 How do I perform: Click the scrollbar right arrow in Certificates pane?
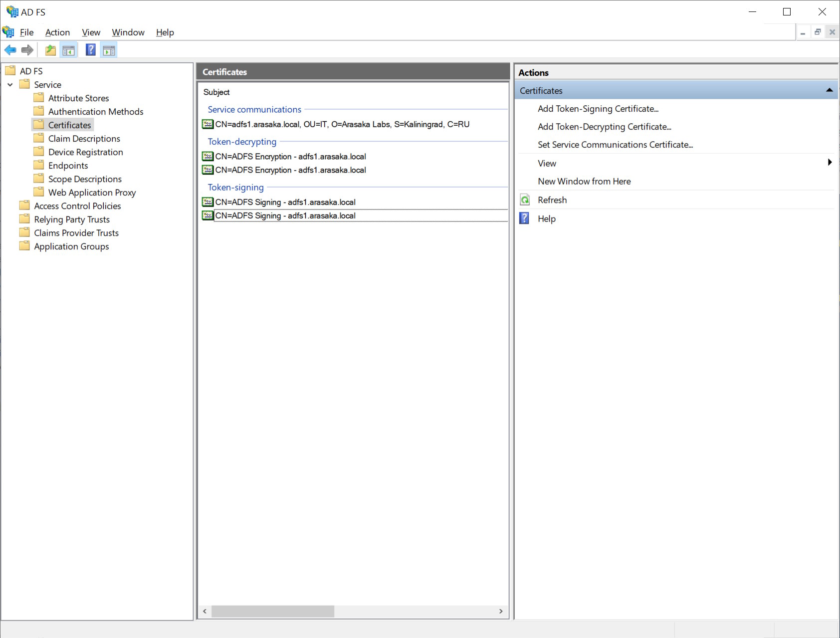point(501,611)
